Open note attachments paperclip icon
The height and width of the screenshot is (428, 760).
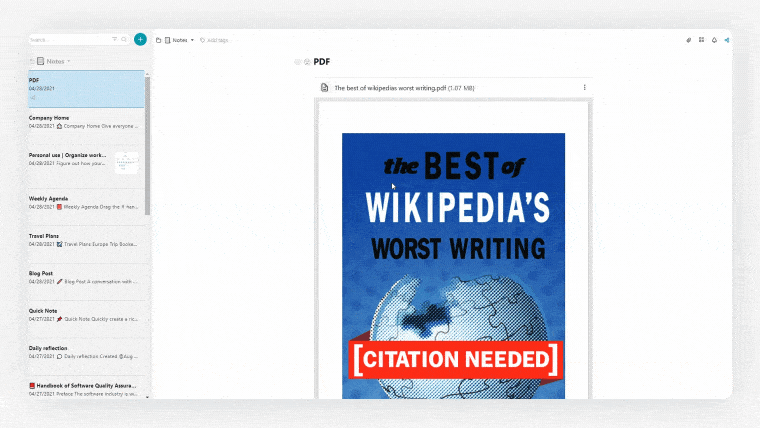(688, 40)
